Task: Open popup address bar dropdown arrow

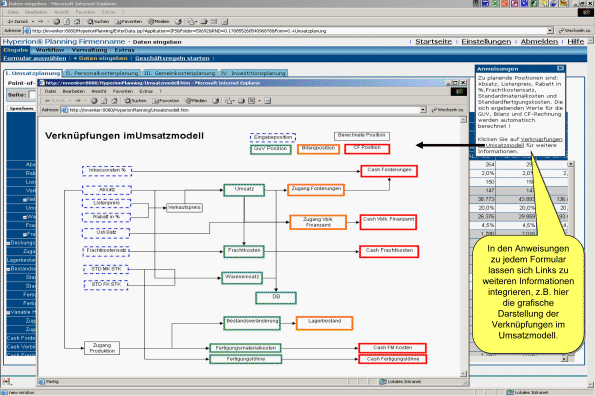Action: pos(423,110)
